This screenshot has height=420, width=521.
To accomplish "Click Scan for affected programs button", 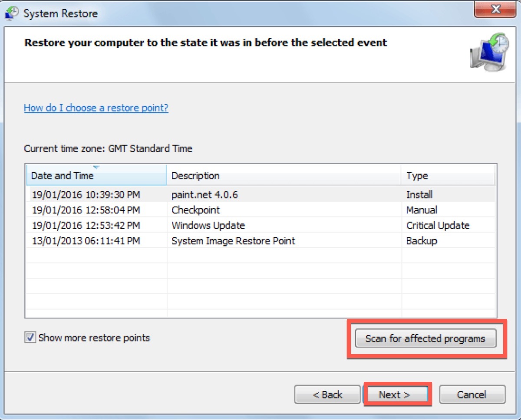I will pos(425,338).
